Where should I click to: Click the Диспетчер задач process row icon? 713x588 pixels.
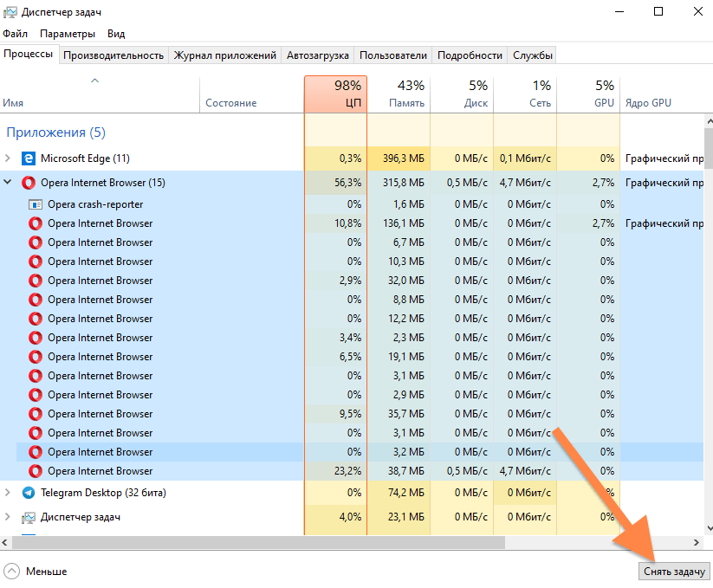pyautogui.click(x=29, y=517)
